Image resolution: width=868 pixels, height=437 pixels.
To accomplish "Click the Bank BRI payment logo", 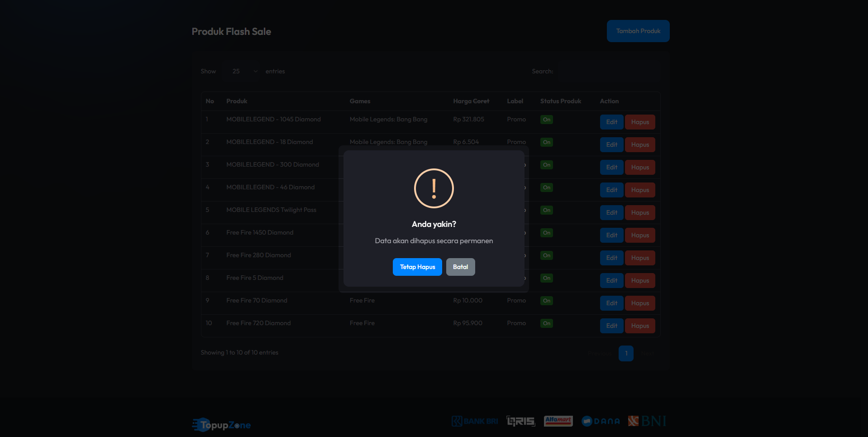I will [x=475, y=421].
